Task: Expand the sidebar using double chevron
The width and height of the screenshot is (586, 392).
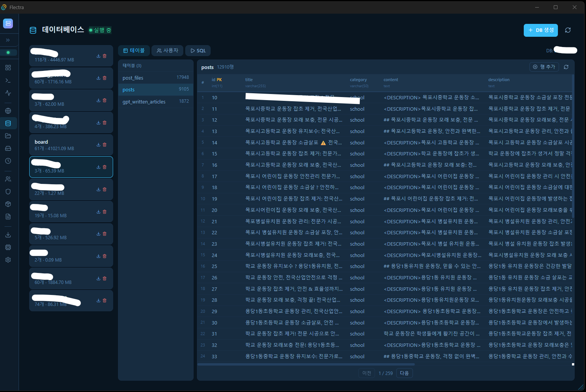Action: coord(8,40)
